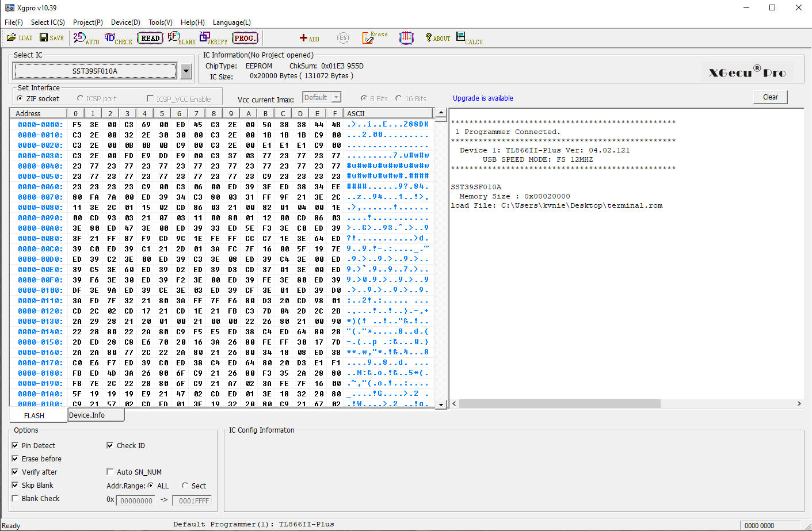This screenshot has width=812, height=531.
Task: Open the Tools(V) menu
Action: 160,22
